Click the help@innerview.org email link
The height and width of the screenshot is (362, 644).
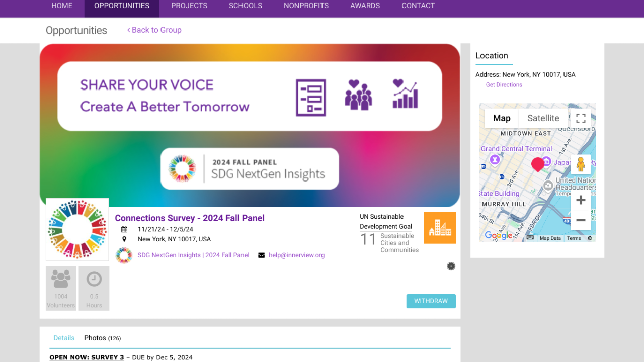point(297,255)
